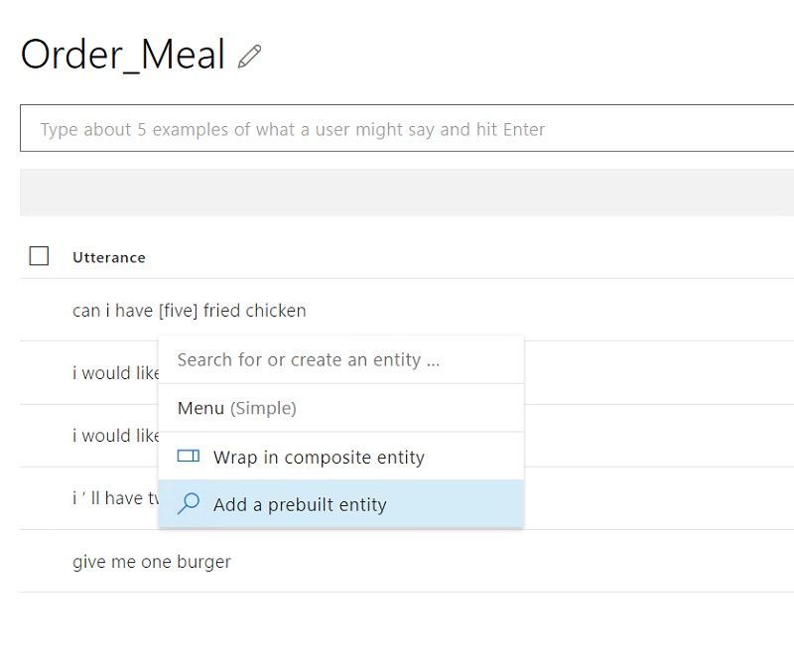Click the second i would like utterance
Image resolution: width=794 pixels, height=672 pixels.
116,436
